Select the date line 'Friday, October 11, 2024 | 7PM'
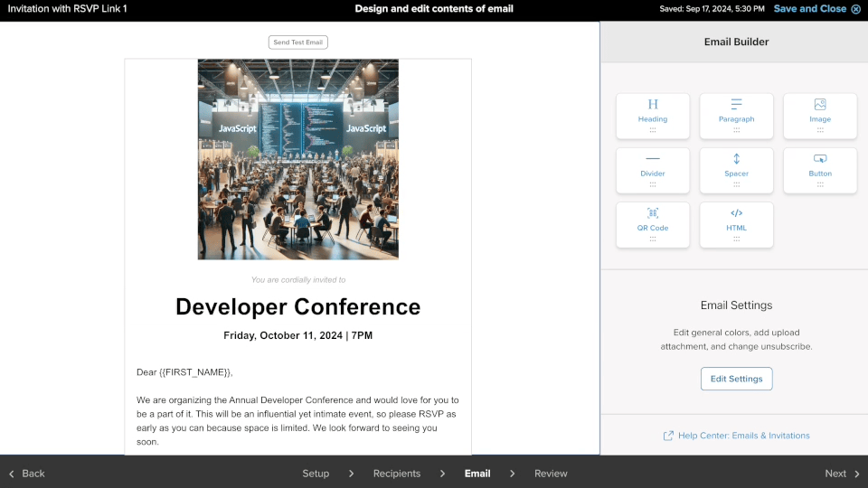 click(297, 335)
